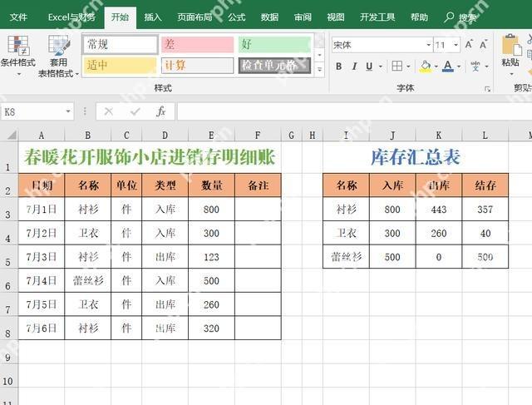The image size is (532, 405).
Task: Switch to Developer (开发工具) tab
Action: 377,17
